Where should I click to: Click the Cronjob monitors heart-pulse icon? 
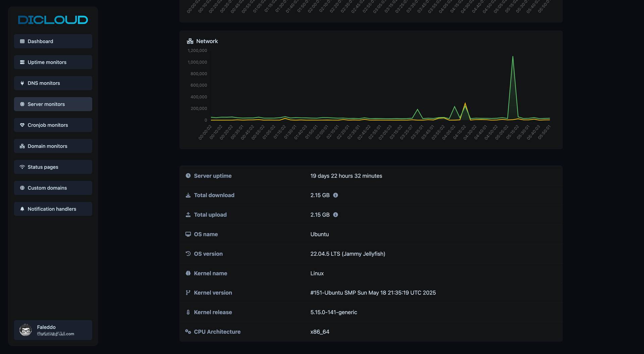[x=22, y=125]
